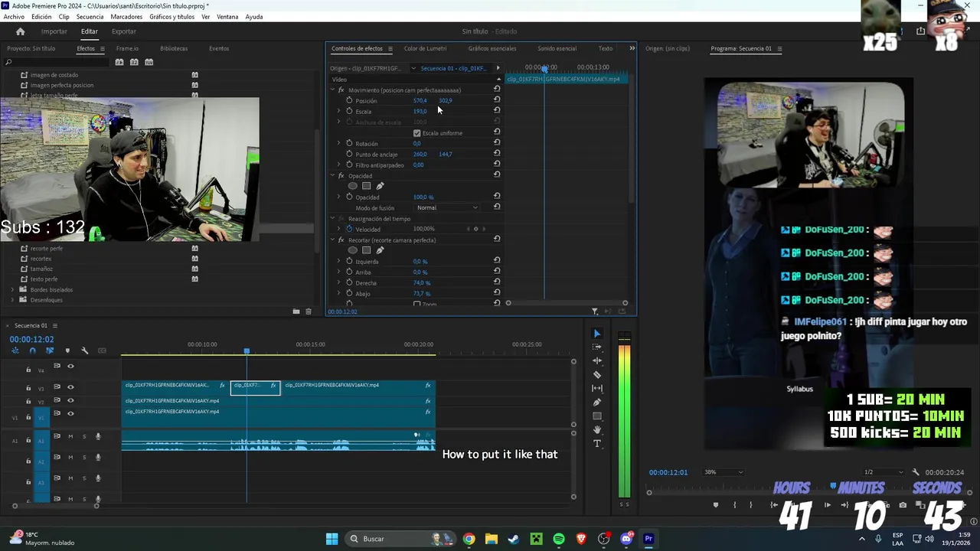Image resolution: width=980 pixels, height=551 pixels.
Task: Hide video track V3 with eye icon
Action: (70, 387)
